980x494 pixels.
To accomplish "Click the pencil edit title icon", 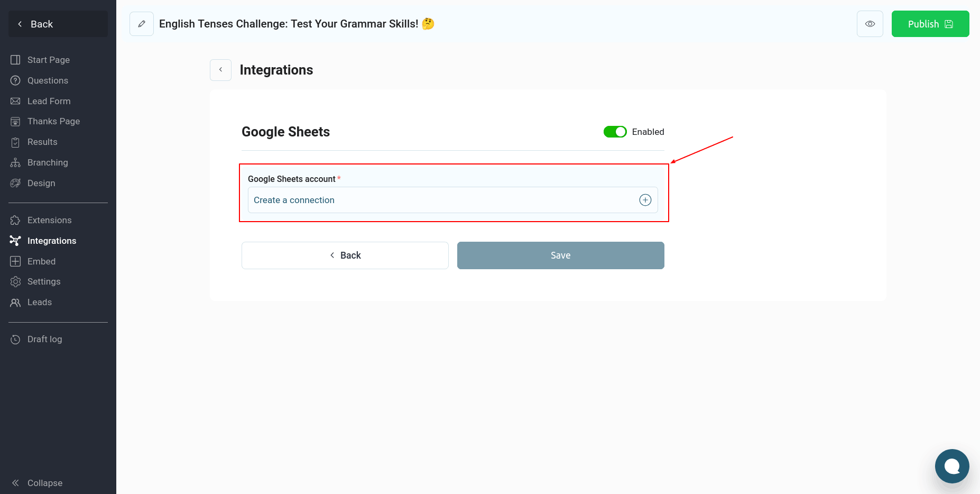I will coord(142,24).
